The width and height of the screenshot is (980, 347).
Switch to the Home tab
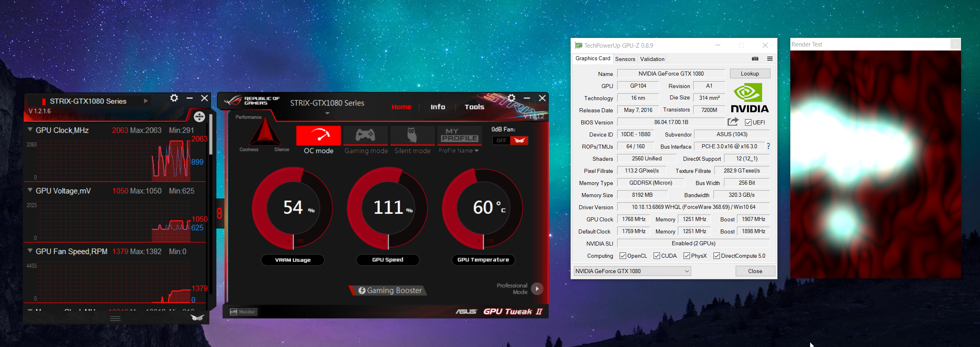(x=401, y=107)
